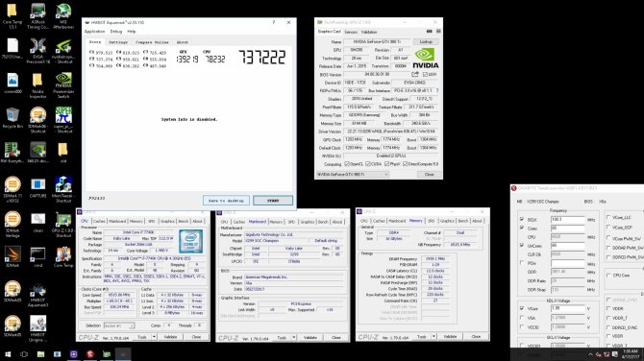644x361 pixels.
Task: Click the Lookup button in GPU-Z
Action: (x=426, y=42)
